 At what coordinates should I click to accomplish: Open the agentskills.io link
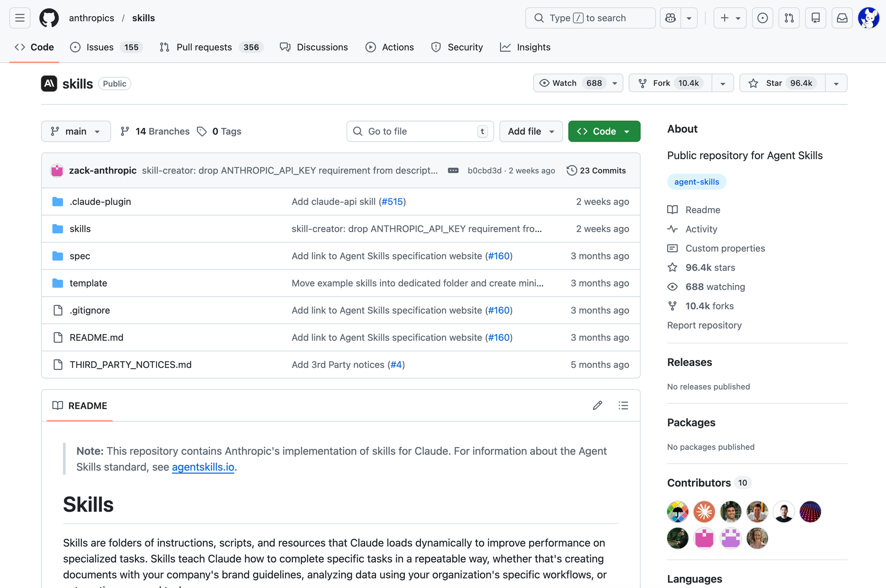(x=203, y=467)
